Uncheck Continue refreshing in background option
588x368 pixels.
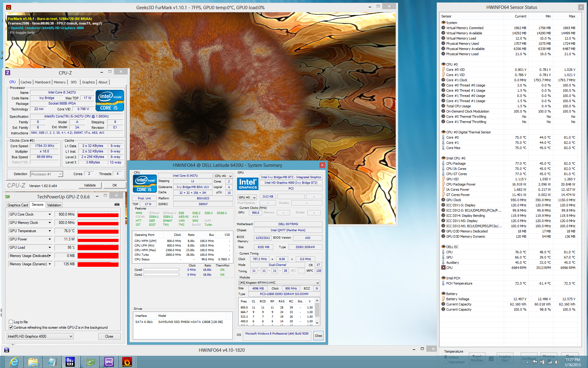pyautogui.click(x=11, y=328)
